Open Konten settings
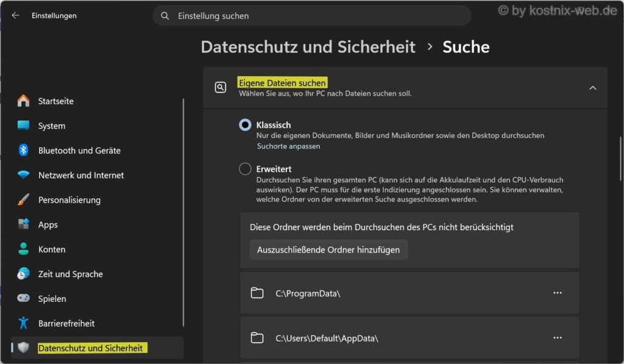Image resolution: width=624 pixels, height=364 pixels. point(97,249)
